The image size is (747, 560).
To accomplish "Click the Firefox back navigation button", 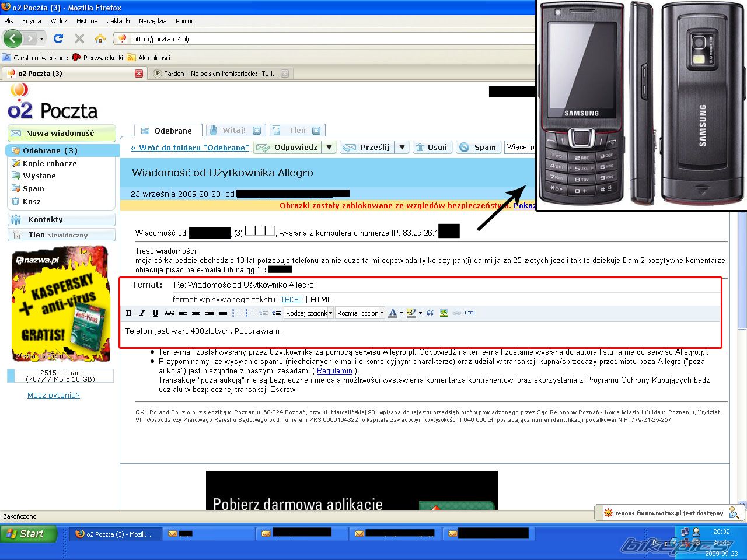I will point(13,38).
